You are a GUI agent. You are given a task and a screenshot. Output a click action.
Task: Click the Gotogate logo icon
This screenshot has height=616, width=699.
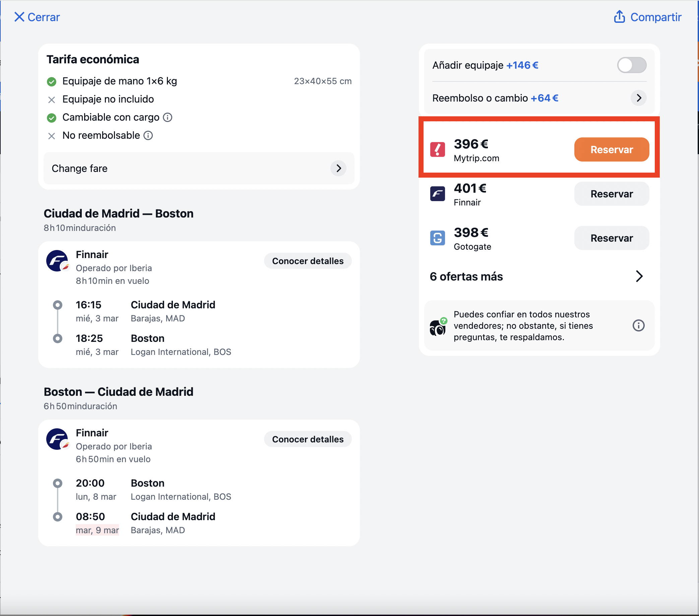click(437, 238)
